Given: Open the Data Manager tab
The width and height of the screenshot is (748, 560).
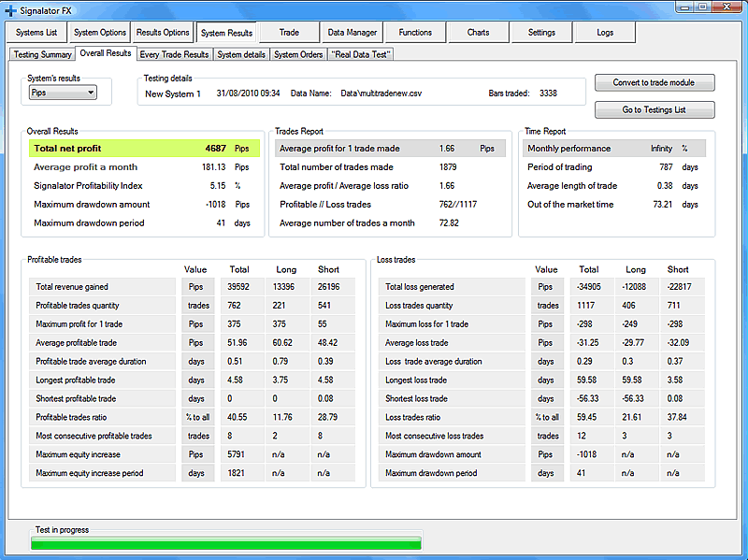Looking at the screenshot, I should pos(352,33).
